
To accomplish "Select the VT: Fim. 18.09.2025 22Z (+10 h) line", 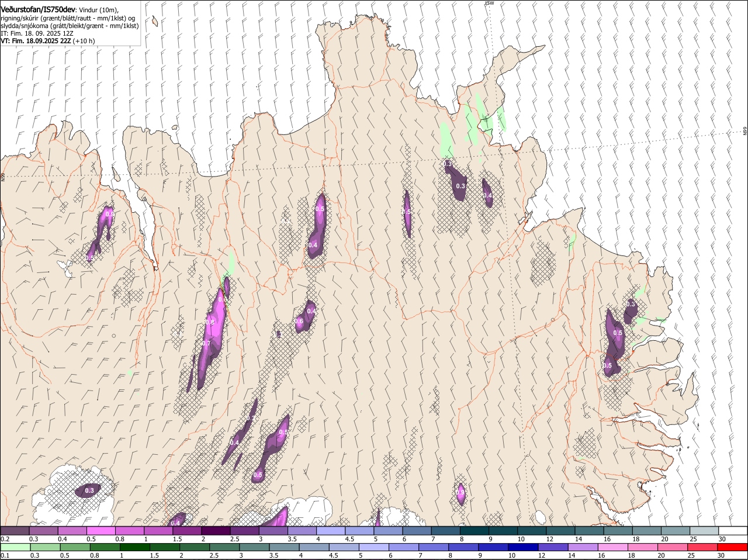I will pyautogui.click(x=48, y=41).
